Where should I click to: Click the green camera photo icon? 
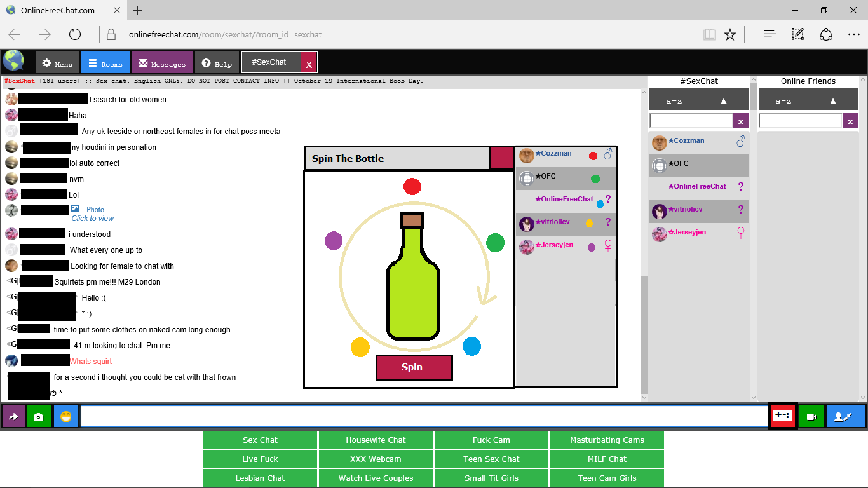point(39,416)
